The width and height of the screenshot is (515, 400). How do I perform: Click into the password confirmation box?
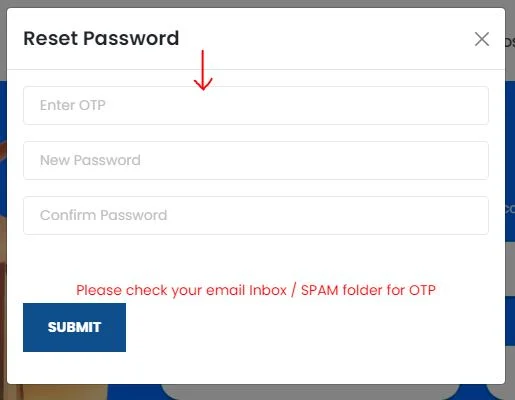pyautogui.click(x=256, y=215)
